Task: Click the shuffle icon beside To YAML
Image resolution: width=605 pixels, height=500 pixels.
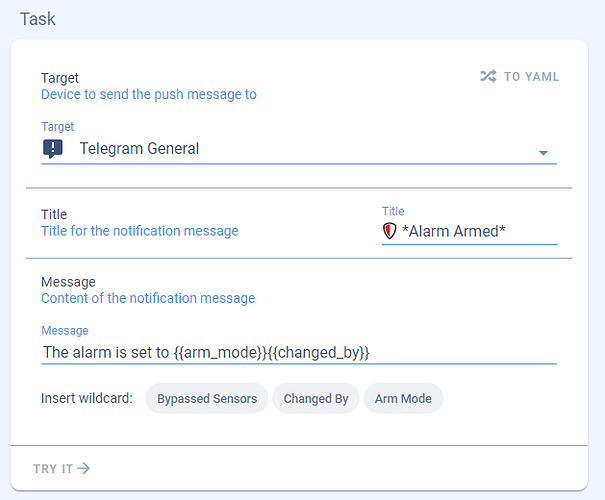Action: point(488,77)
